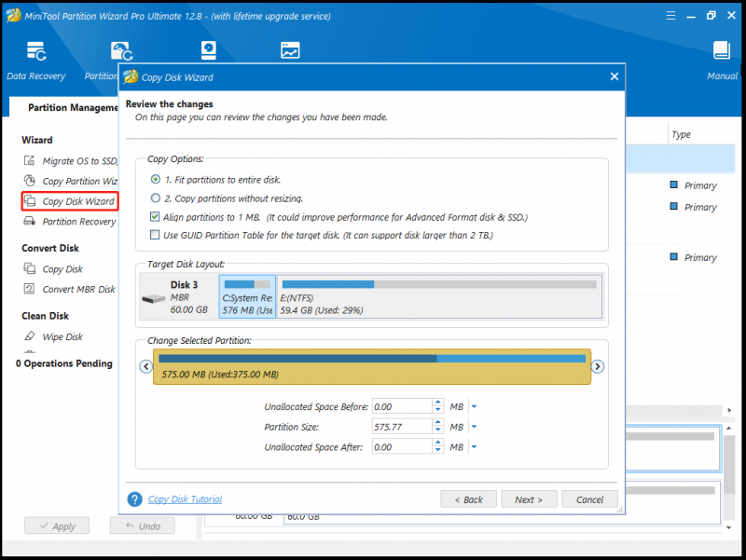Open the Copy Disk Tutorial link
746x560 pixels.
click(185, 499)
